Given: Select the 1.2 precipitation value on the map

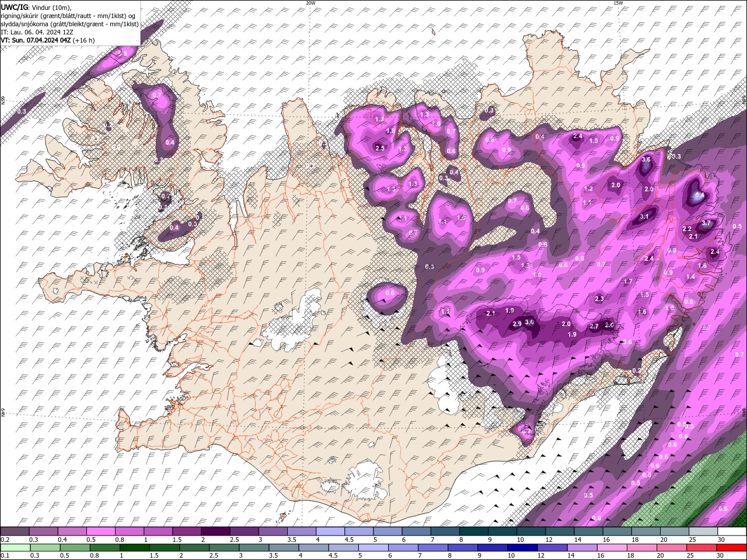Looking at the screenshot, I should (588, 189).
